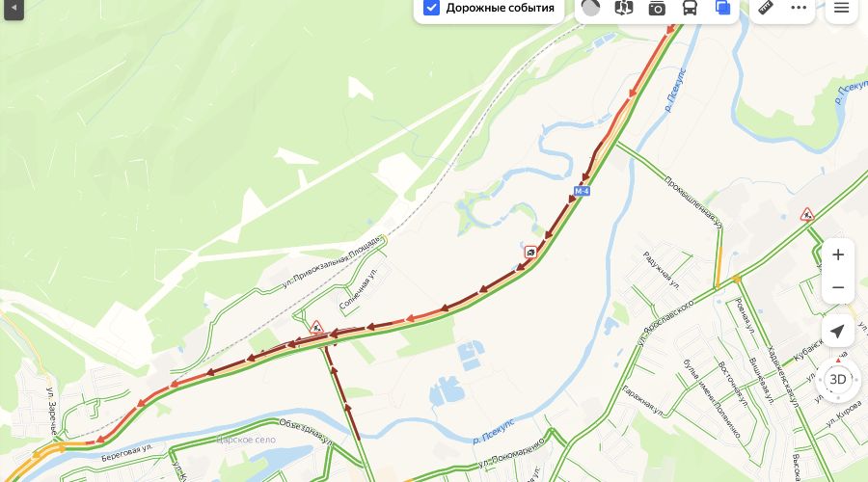Open the hamburger main menu
The width and height of the screenshot is (868, 482).
tap(841, 8)
